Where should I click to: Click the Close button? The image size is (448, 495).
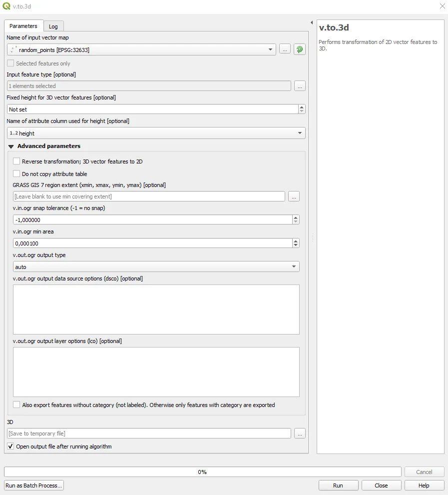click(x=381, y=485)
